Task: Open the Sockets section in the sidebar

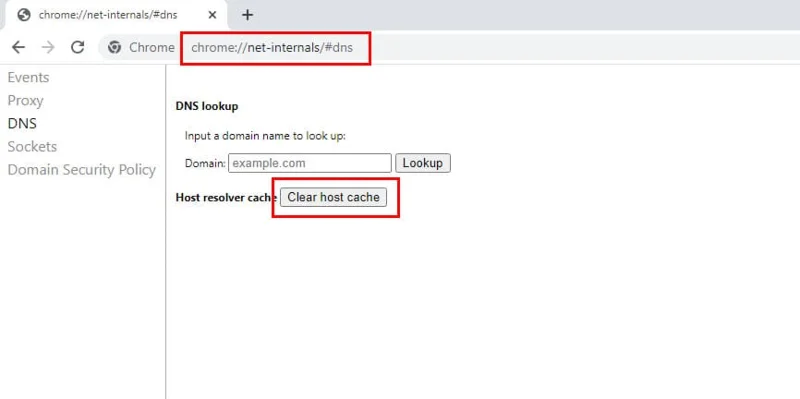Action: (32, 146)
